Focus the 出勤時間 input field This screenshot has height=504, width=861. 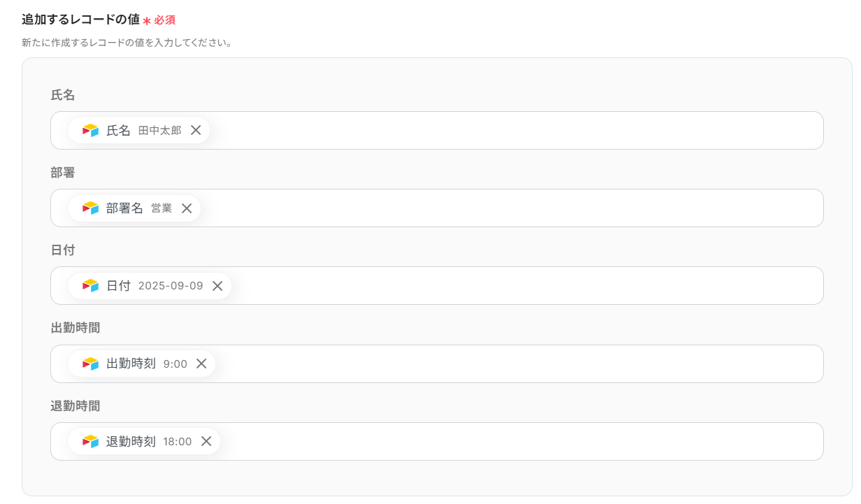(490, 363)
